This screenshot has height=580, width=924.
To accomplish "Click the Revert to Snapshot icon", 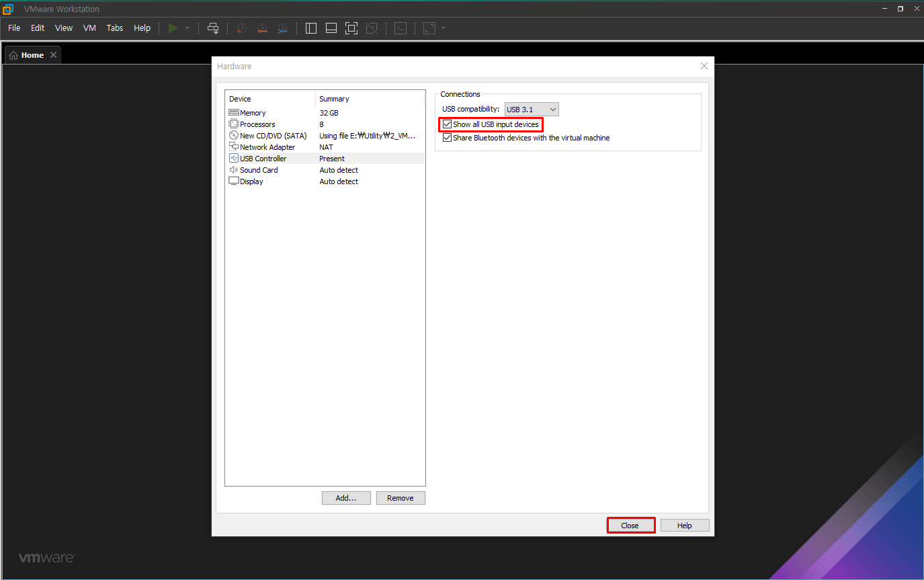I will pos(262,28).
